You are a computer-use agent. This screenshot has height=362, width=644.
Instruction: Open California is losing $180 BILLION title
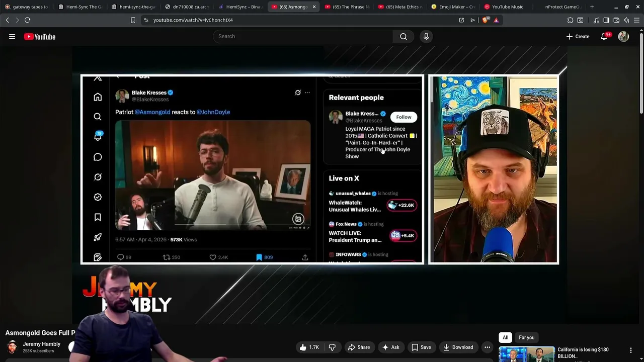click(x=583, y=352)
